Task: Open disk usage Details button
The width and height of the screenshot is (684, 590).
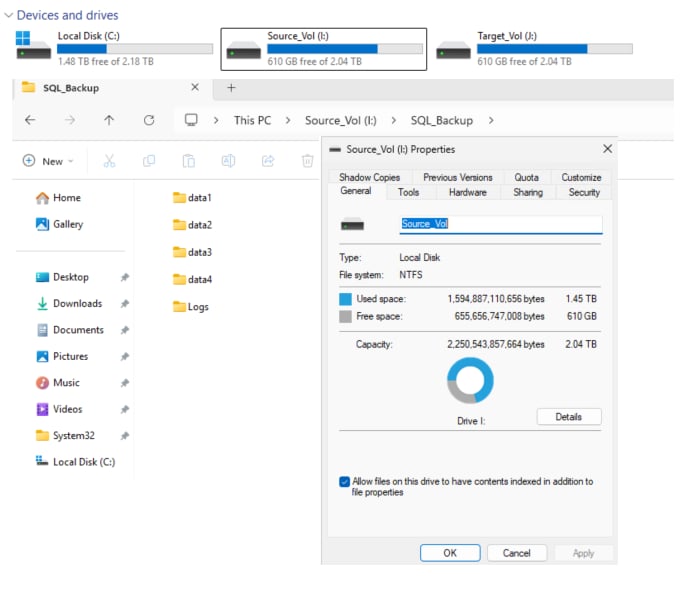Action: click(x=569, y=417)
